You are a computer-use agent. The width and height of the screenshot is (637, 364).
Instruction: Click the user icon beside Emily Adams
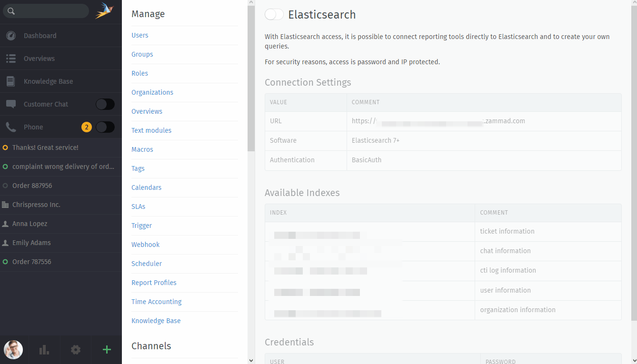5,243
